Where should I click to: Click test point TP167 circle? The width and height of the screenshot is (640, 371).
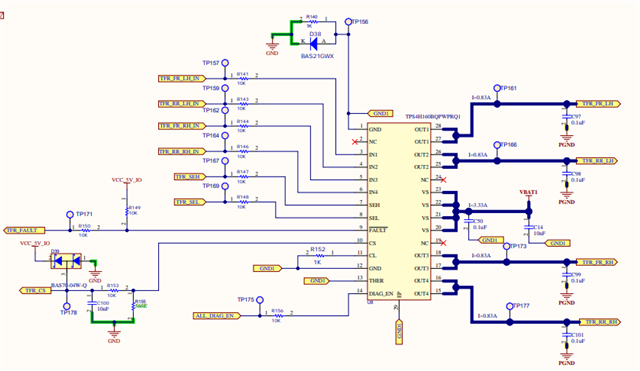click(225, 161)
